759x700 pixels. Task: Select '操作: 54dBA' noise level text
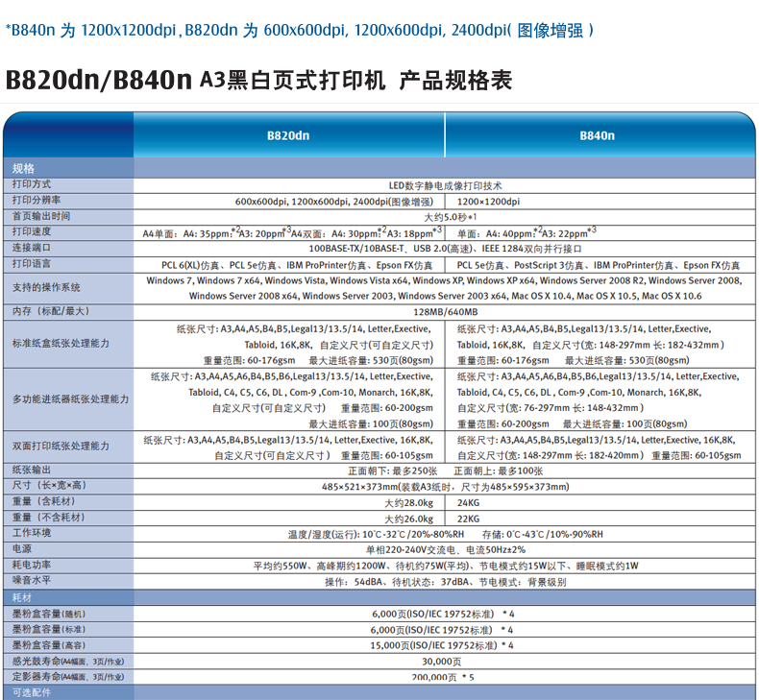click(x=354, y=582)
